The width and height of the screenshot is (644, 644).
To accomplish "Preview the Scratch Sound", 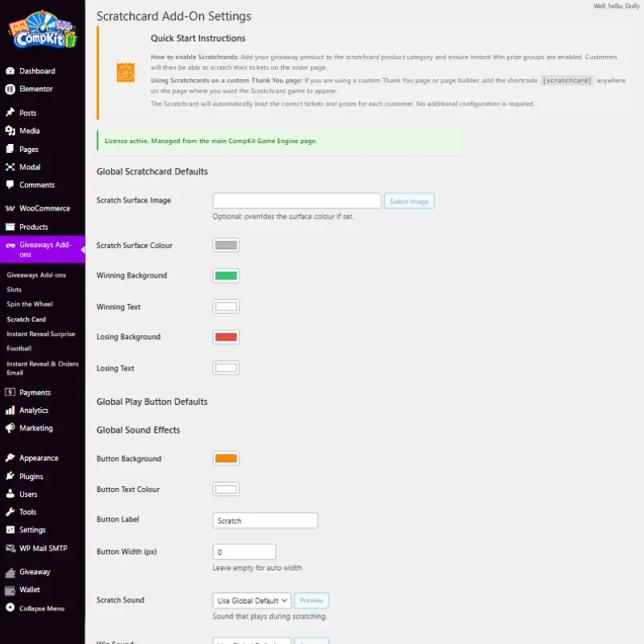I will pyautogui.click(x=311, y=601).
